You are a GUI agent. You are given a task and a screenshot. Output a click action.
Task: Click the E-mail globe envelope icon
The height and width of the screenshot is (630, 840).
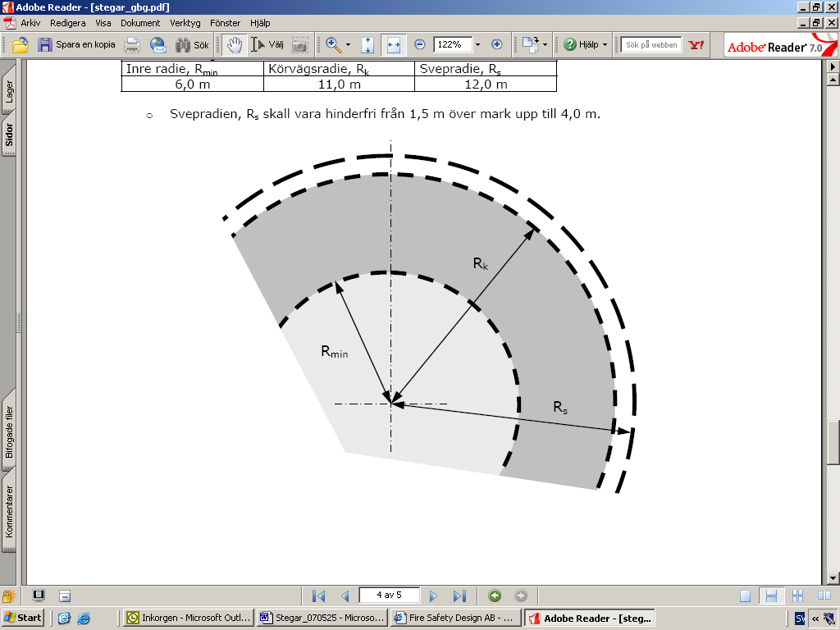pyautogui.click(x=157, y=45)
